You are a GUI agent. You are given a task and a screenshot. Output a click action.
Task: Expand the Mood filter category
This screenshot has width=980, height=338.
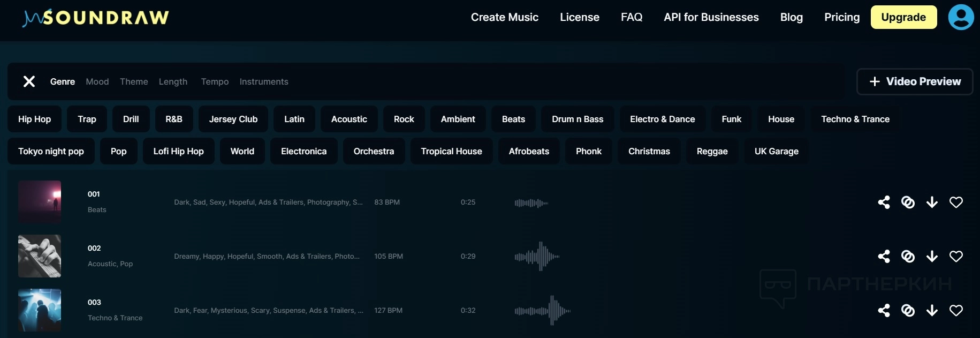97,81
